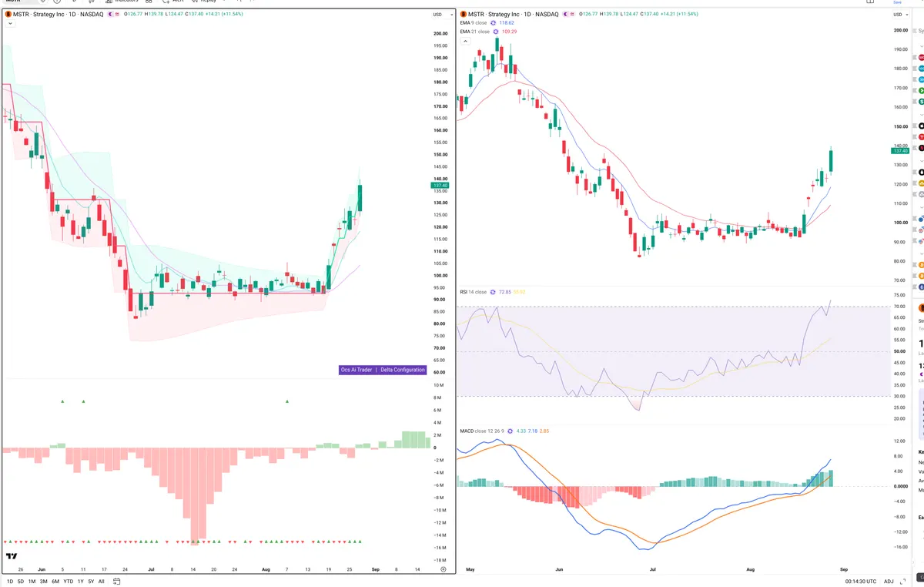Select the 1Y time range
924x587 pixels.
[81, 582]
